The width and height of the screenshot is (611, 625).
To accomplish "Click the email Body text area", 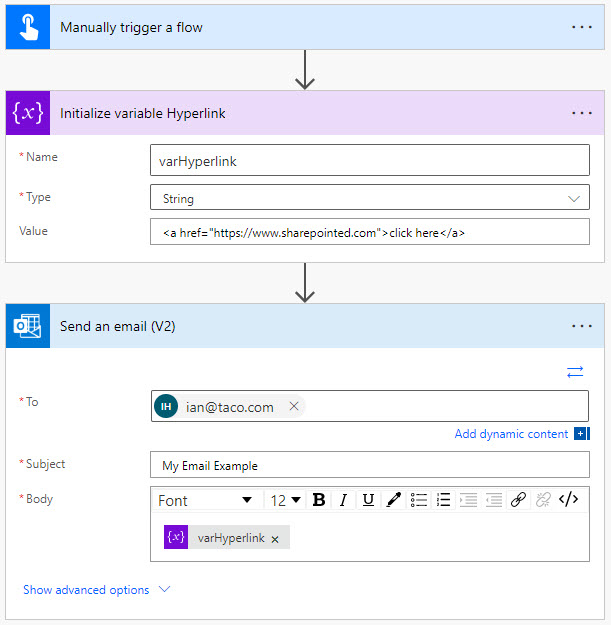I will 369,537.
